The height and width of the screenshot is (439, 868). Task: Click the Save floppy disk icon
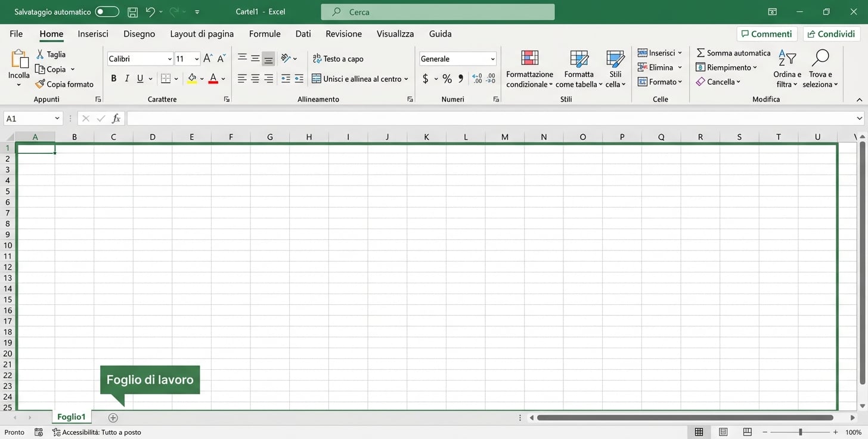click(x=133, y=12)
